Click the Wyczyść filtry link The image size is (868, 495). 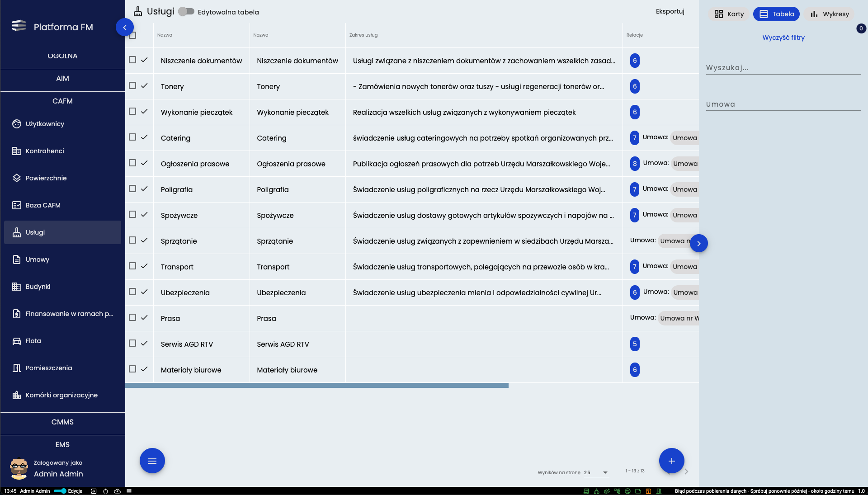point(783,38)
